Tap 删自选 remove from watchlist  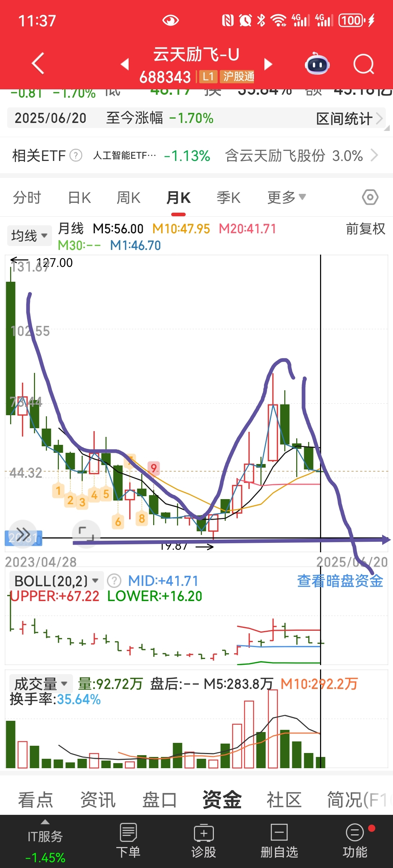(279, 840)
